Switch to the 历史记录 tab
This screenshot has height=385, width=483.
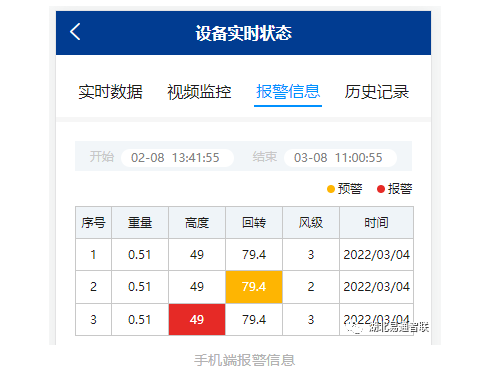click(x=377, y=92)
